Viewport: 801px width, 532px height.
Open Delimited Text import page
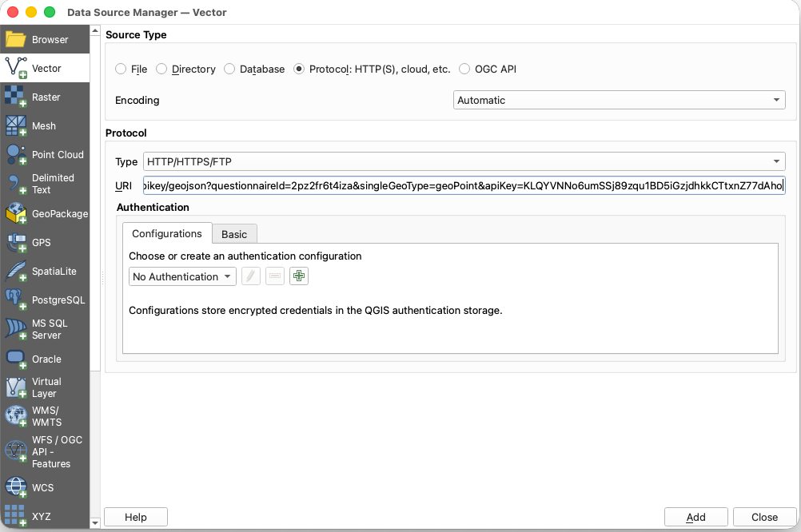pos(45,183)
